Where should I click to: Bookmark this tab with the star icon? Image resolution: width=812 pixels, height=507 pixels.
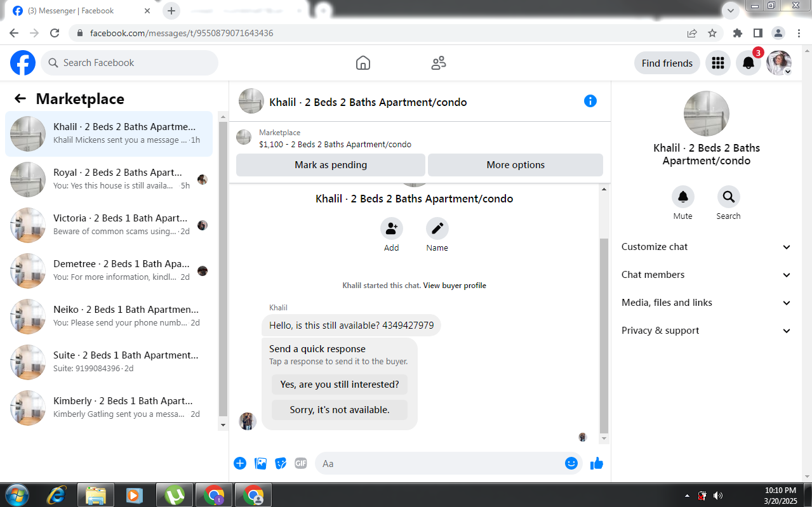712,33
